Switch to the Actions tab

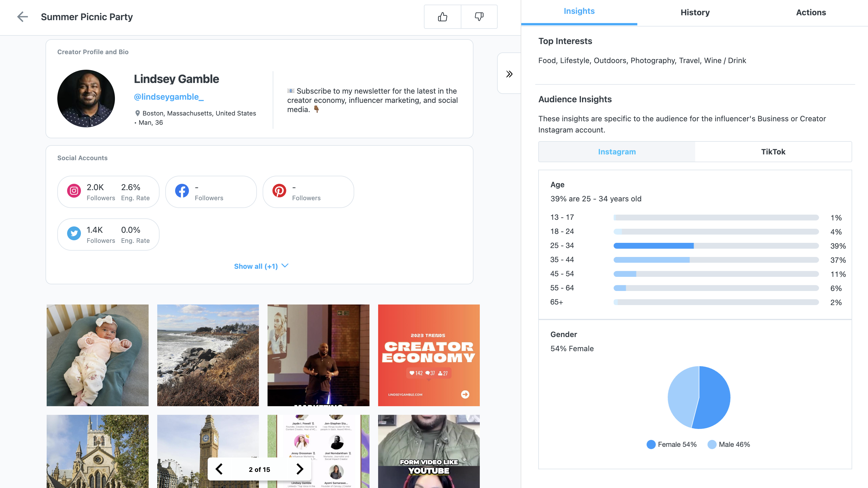click(811, 12)
